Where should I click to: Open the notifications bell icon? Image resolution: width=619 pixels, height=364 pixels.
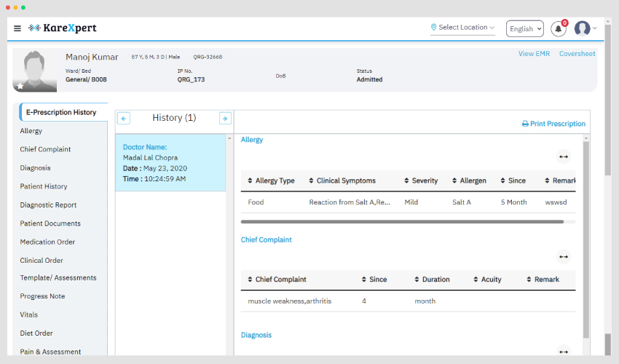pyautogui.click(x=559, y=29)
